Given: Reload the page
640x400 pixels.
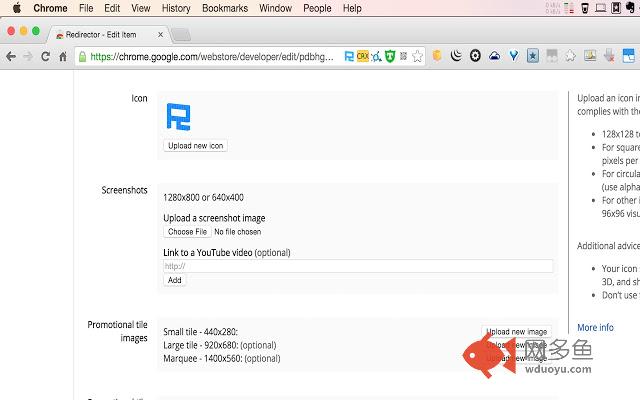Looking at the screenshot, I should click(x=45, y=56).
